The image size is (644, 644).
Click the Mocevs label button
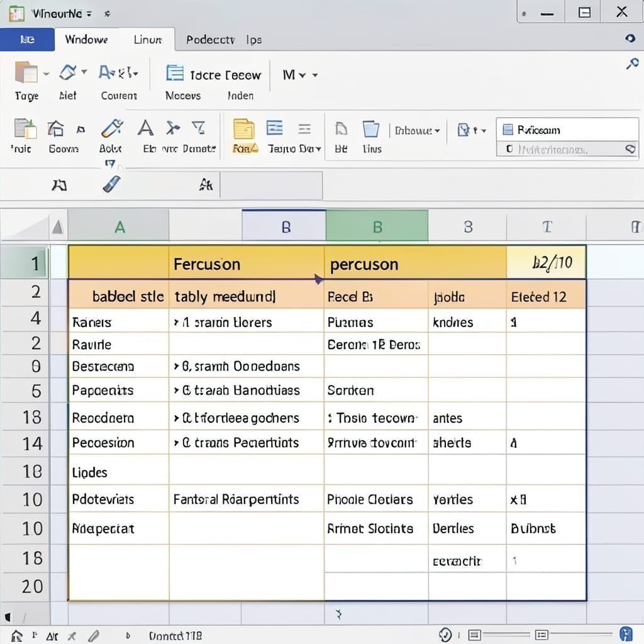point(183,96)
